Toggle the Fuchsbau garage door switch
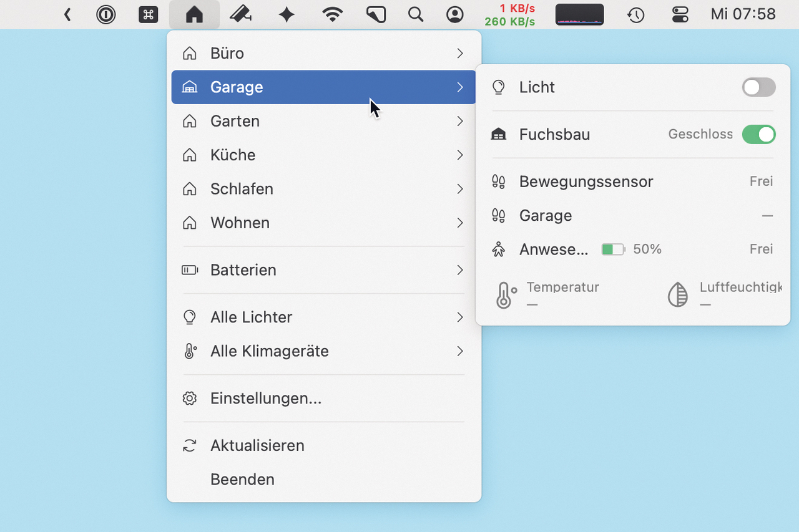The height and width of the screenshot is (532, 799). [758, 134]
